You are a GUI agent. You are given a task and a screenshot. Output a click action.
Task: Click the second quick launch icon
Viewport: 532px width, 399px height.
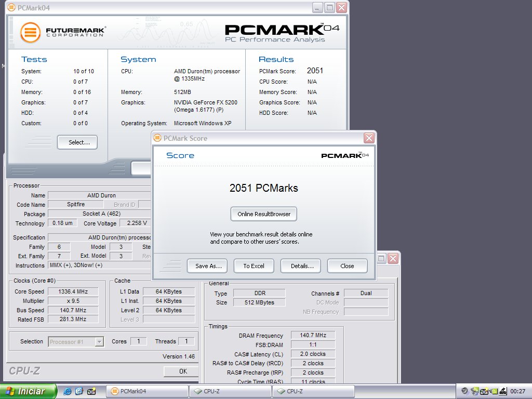click(x=79, y=391)
